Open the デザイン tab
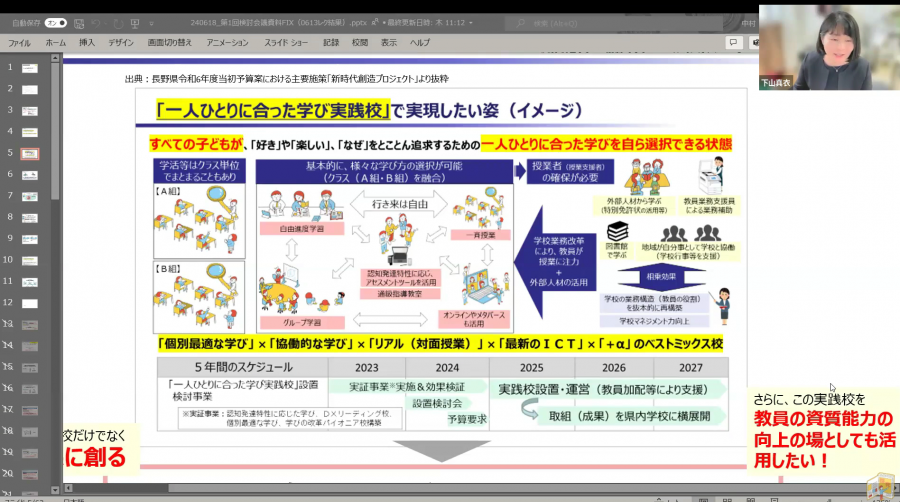 pyautogui.click(x=121, y=42)
